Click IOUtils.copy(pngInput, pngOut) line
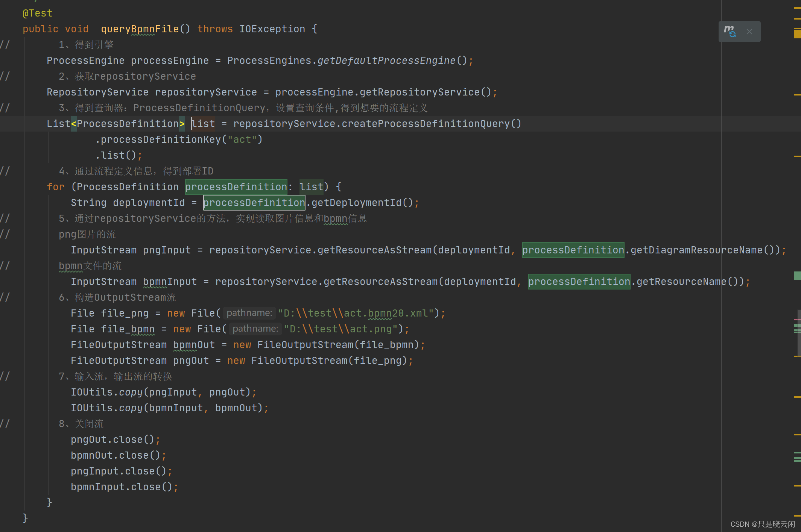 [164, 392]
